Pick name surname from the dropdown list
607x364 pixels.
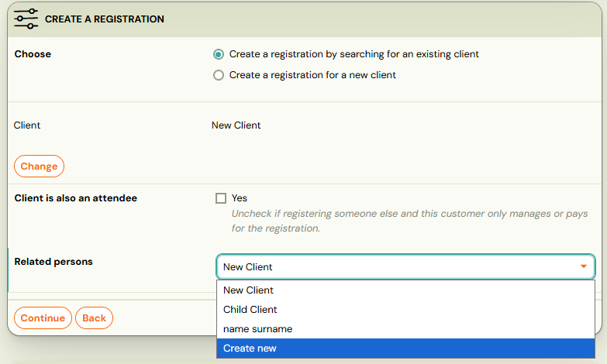click(x=405, y=329)
